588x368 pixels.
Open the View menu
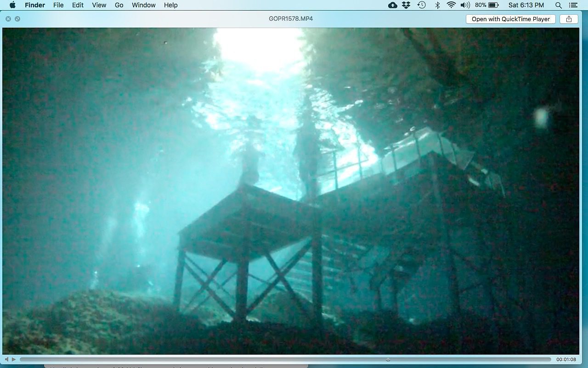pyautogui.click(x=99, y=5)
